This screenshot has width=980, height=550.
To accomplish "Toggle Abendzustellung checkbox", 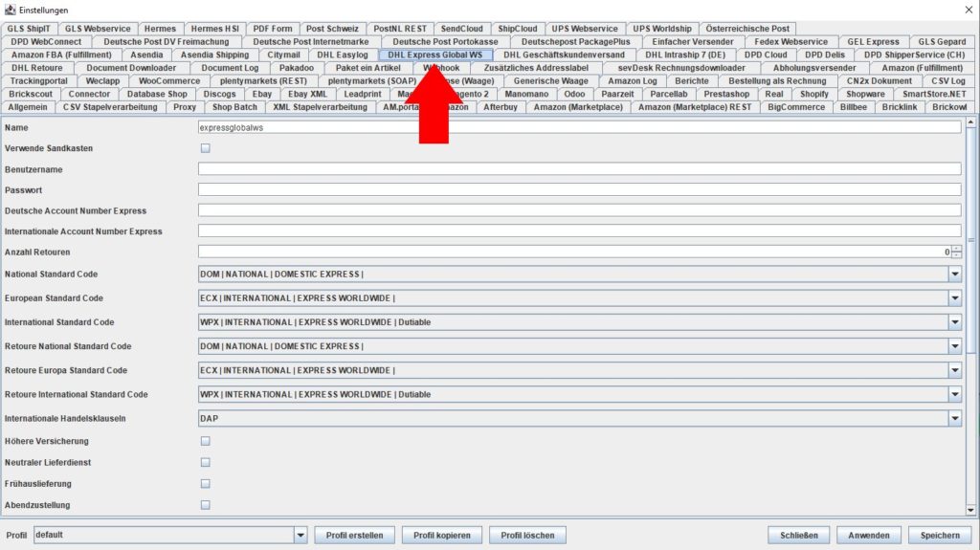I will tap(205, 505).
